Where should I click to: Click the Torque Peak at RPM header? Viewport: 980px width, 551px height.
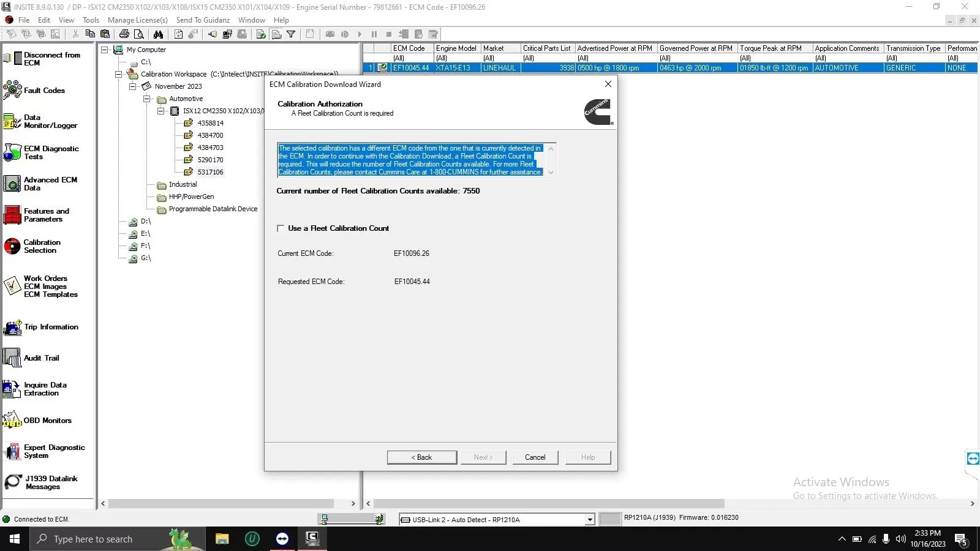click(775, 48)
